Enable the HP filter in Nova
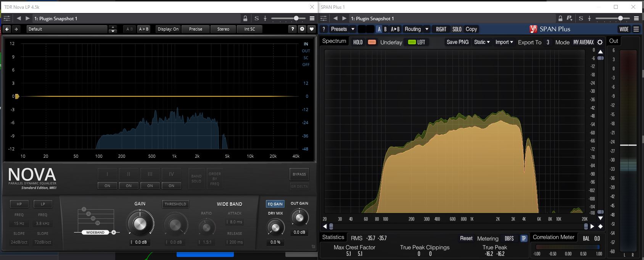 click(19, 204)
